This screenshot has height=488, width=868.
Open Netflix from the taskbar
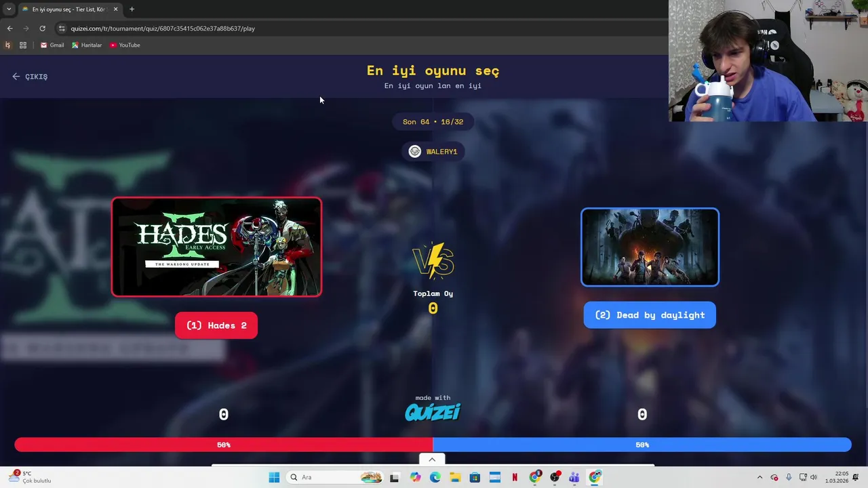[515, 477]
